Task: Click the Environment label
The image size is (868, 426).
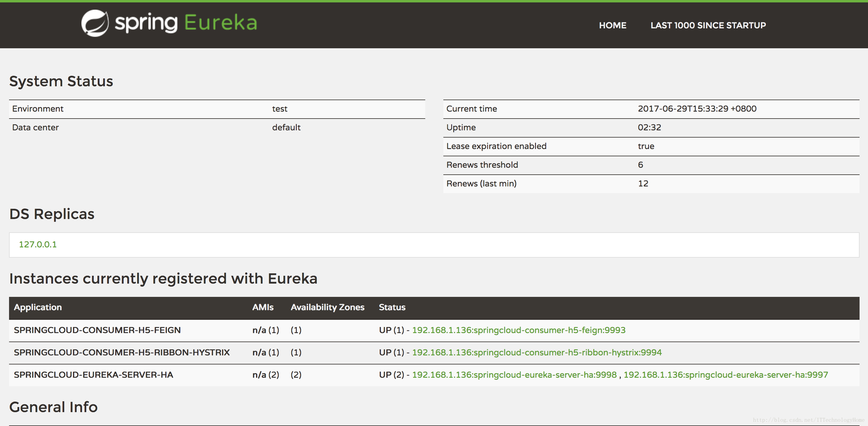Action: click(38, 109)
